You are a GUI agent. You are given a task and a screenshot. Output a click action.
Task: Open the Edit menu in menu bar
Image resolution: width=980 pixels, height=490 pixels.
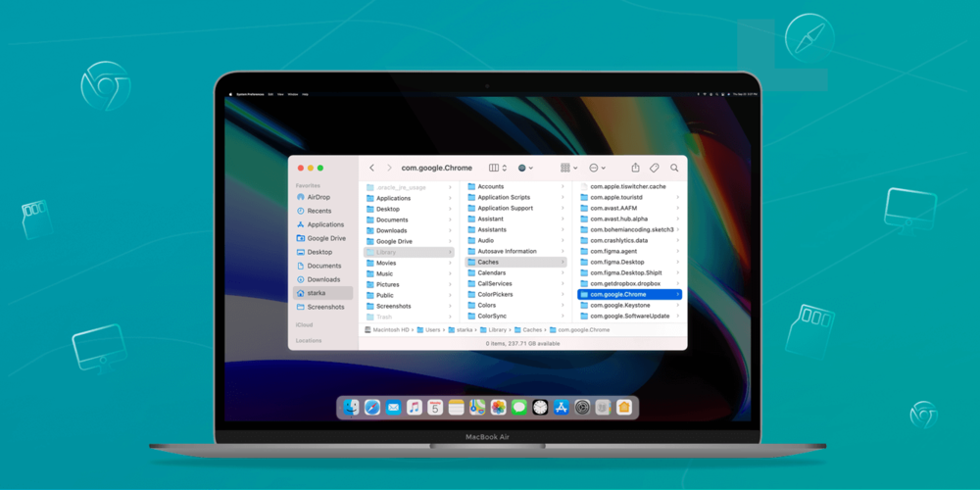click(270, 94)
